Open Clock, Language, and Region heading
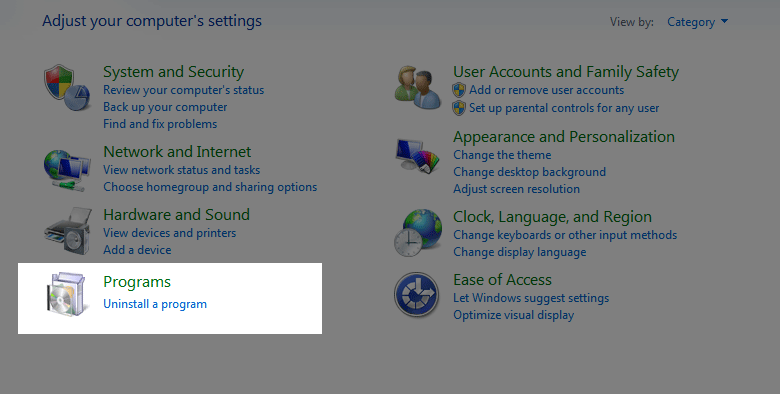This screenshot has height=394, width=780. pyautogui.click(x=552, y=217)
